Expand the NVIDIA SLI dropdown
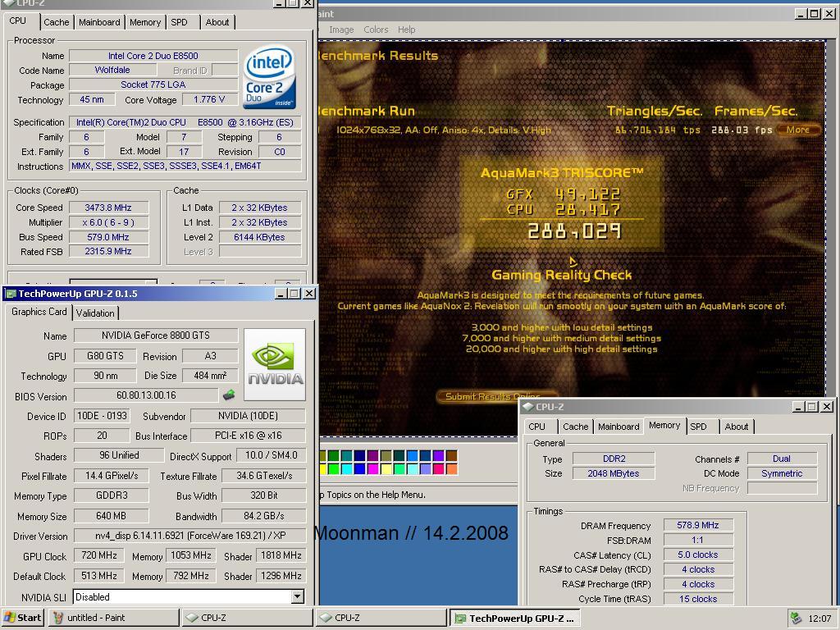The height and width of the screenshot is (630, 840). 297,596
